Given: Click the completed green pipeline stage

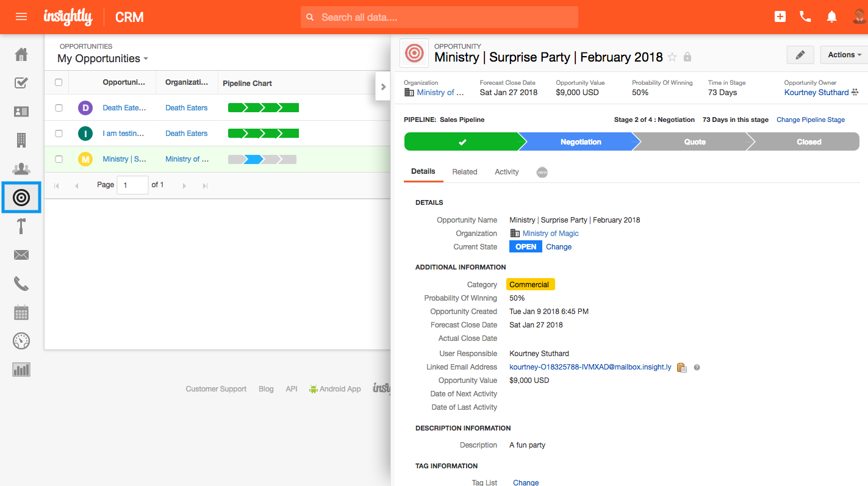Looking at the screenshot, I should 462,142.
